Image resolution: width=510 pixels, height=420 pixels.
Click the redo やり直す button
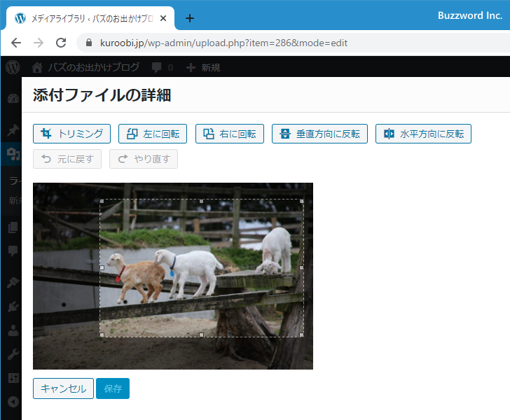tap(144, 159)
